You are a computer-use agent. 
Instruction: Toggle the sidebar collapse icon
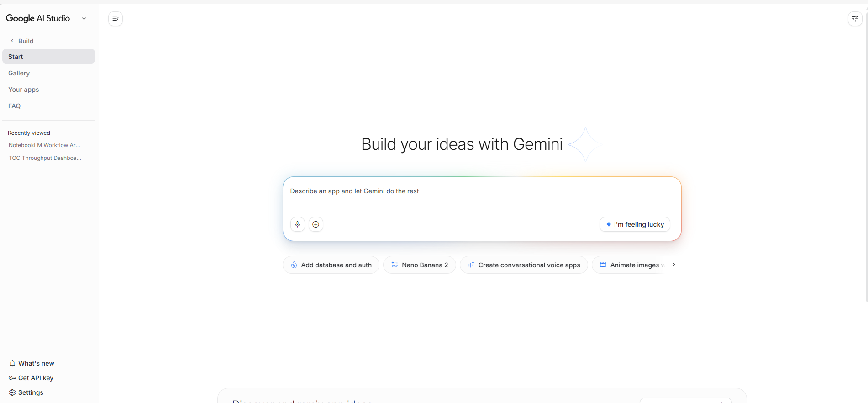(116, 19)
